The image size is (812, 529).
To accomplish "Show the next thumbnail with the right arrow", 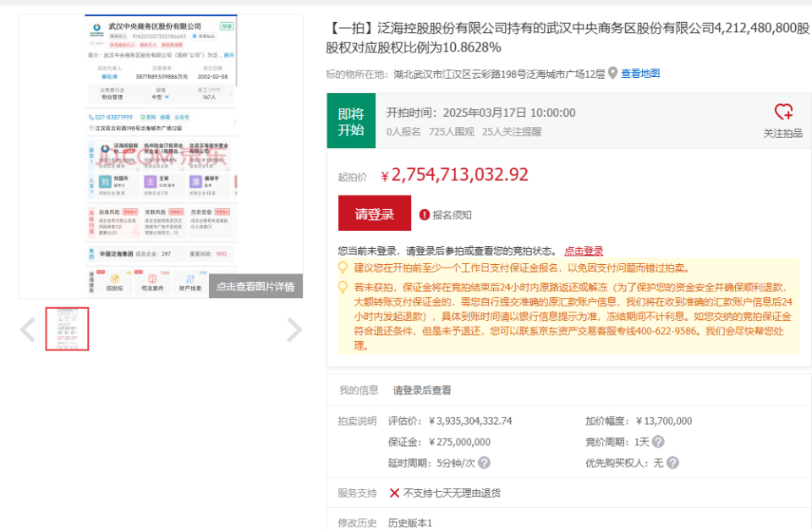I will click(294, 329).
